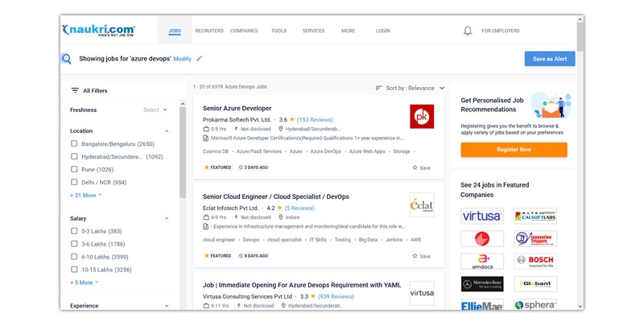Click the search magnifier icon
The image size is (644, 322).
[x=66, y=59]
